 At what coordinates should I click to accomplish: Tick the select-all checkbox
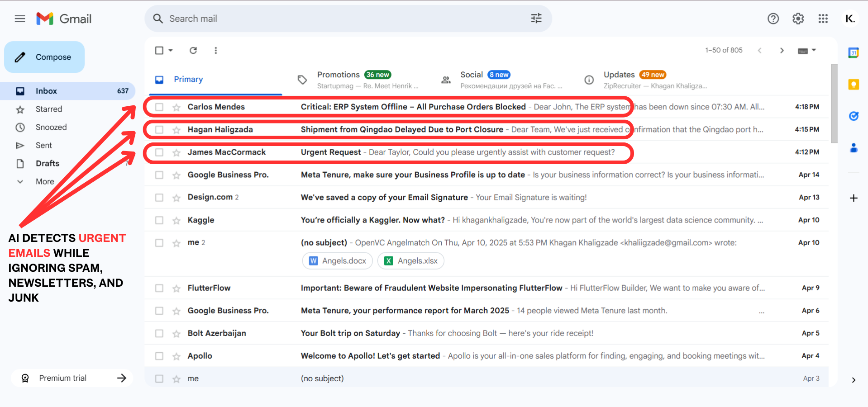(159, 50)
